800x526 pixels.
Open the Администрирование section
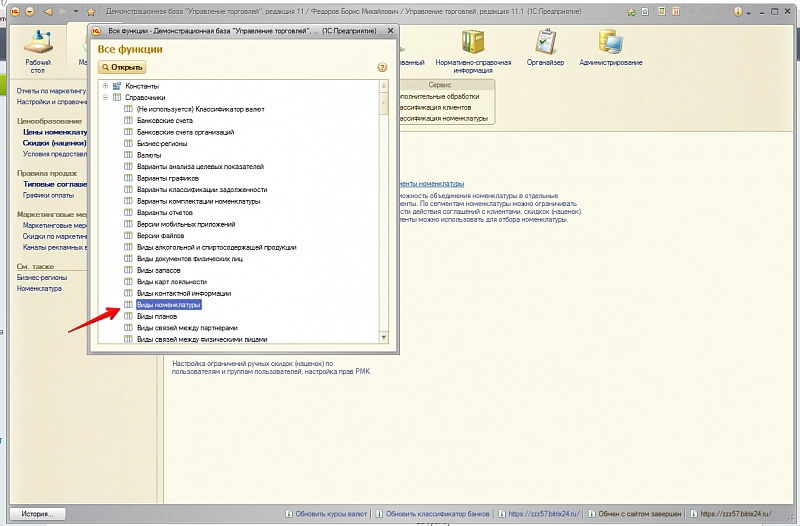coord(609,48)
